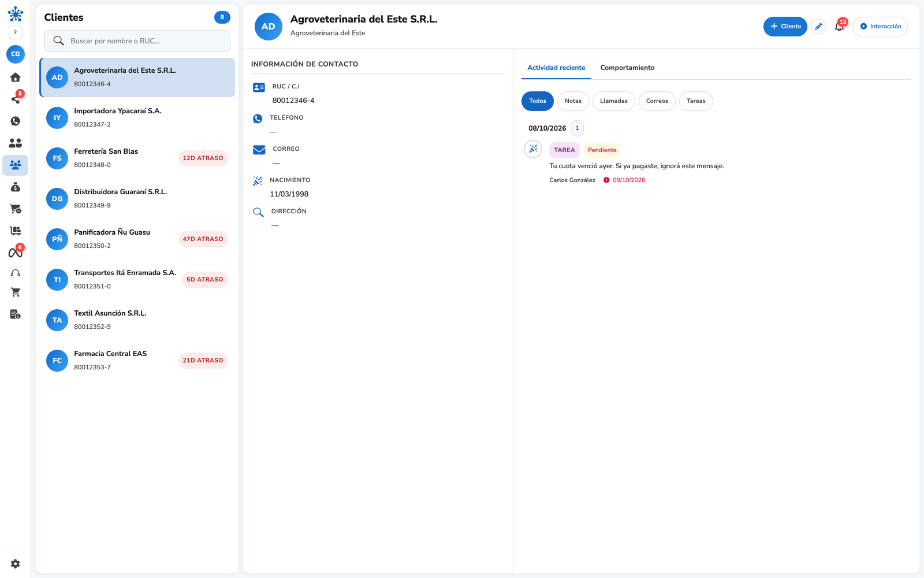
Task: Filter activity by Correos
Action: coord(657,101)
